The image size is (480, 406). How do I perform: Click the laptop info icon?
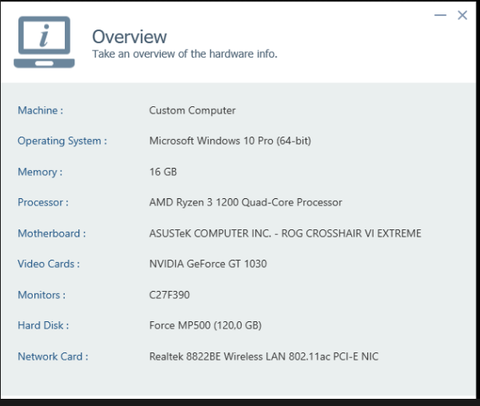(44, 42)
